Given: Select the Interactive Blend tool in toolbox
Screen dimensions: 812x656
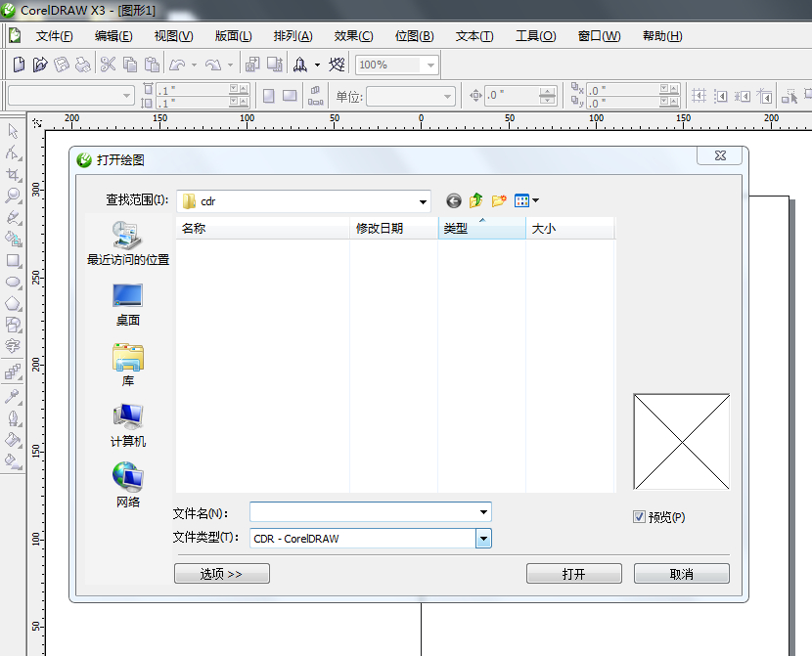Looking at the screenshot, I should point(13,371).
